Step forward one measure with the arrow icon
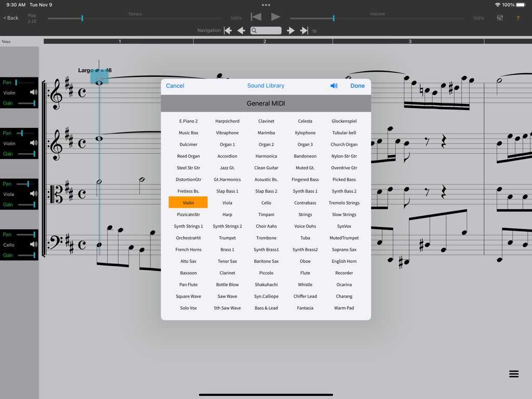The width and height of the screenshot is (532, 399). (x=290, y=30)
